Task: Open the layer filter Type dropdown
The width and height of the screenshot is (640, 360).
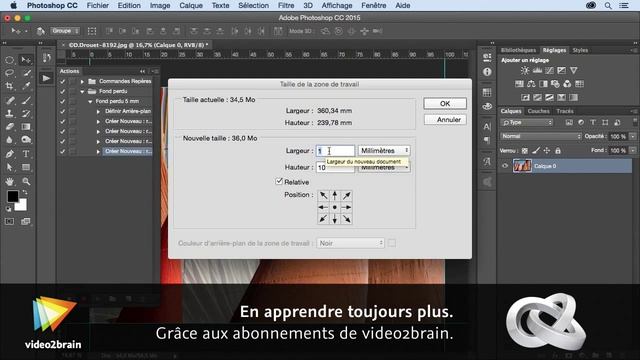Action: click(527, 122)
